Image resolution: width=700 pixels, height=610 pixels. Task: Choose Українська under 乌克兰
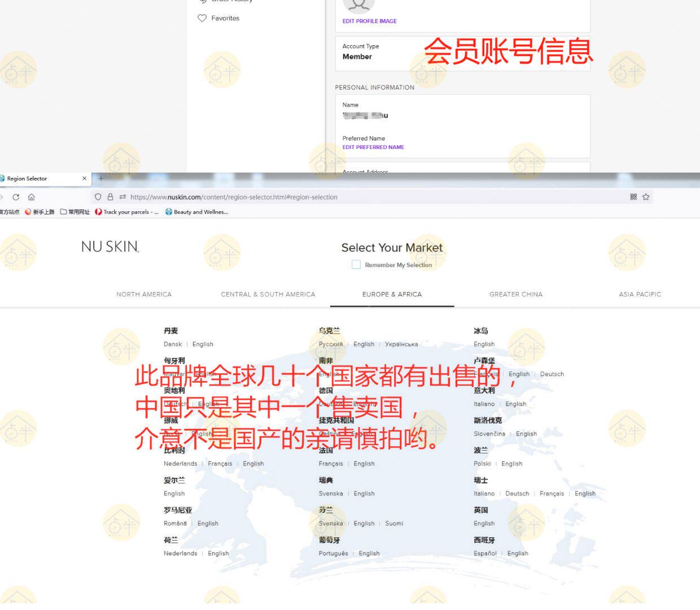[x=401, y=345]
